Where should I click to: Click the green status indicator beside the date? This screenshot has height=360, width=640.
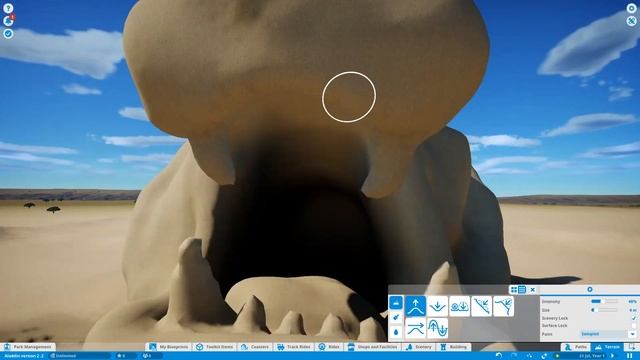point(558,356)
